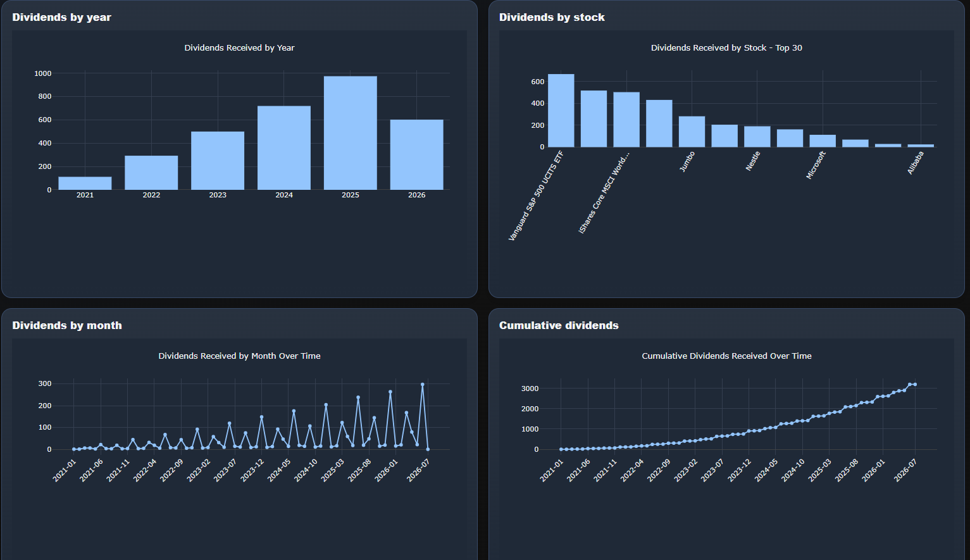Click the 'Vanguard S&P 500 UCITS ETF' axis label
Image resolution: width=970 pixels, height=560 pixels.
536,196
